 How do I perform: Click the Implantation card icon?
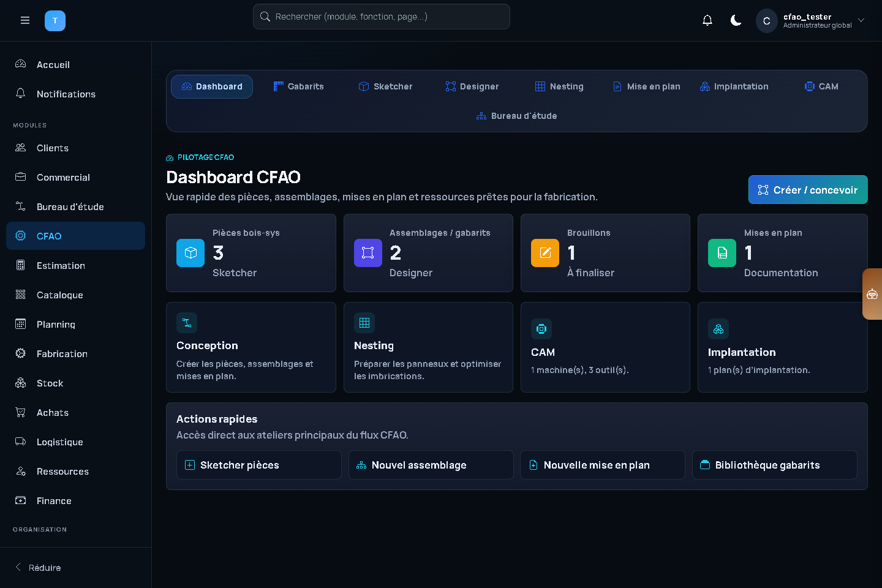718,329
